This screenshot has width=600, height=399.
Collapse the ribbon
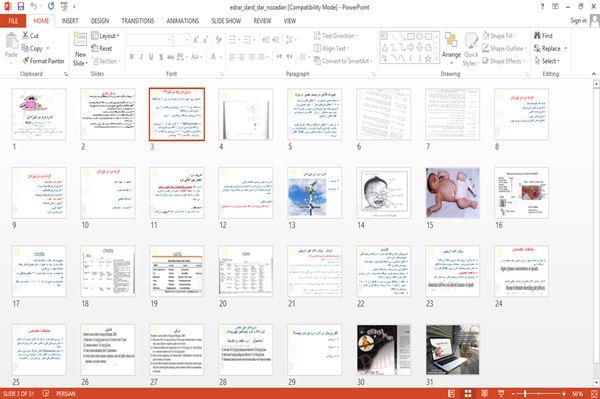point(593,73)
